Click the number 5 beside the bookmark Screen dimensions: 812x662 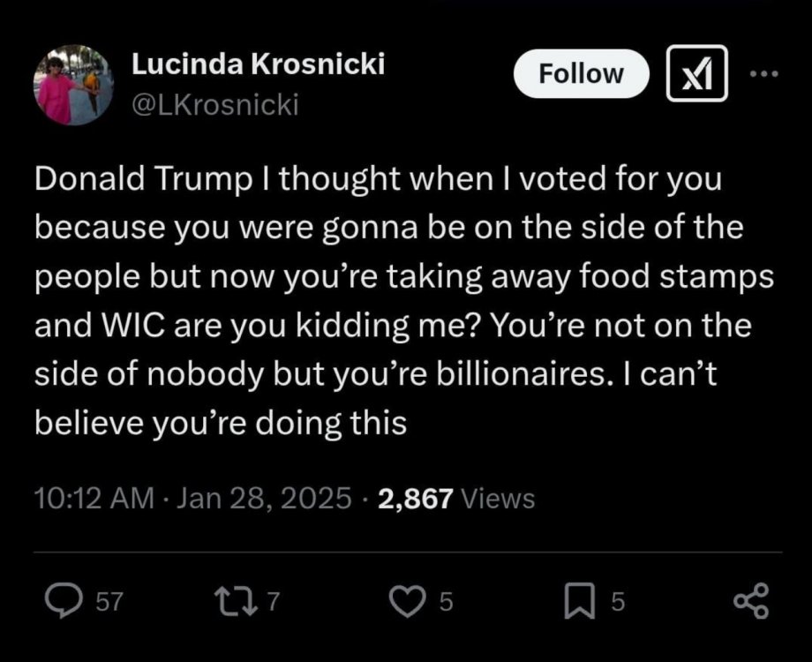[x=619, y=603]
